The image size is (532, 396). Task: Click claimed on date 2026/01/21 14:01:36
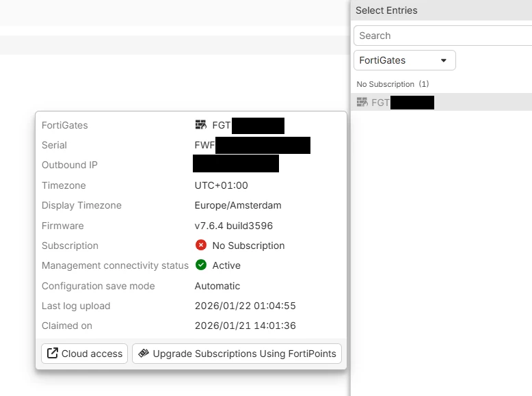[x=245, y=326]
